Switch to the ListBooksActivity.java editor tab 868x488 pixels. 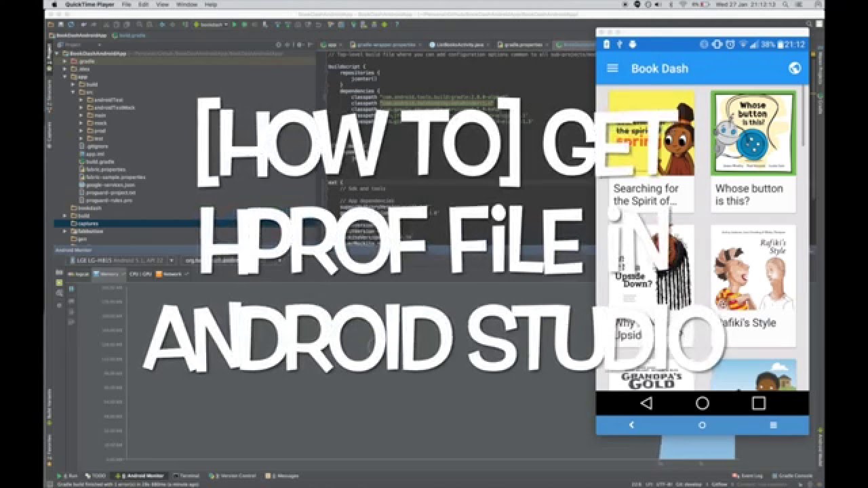461,44
